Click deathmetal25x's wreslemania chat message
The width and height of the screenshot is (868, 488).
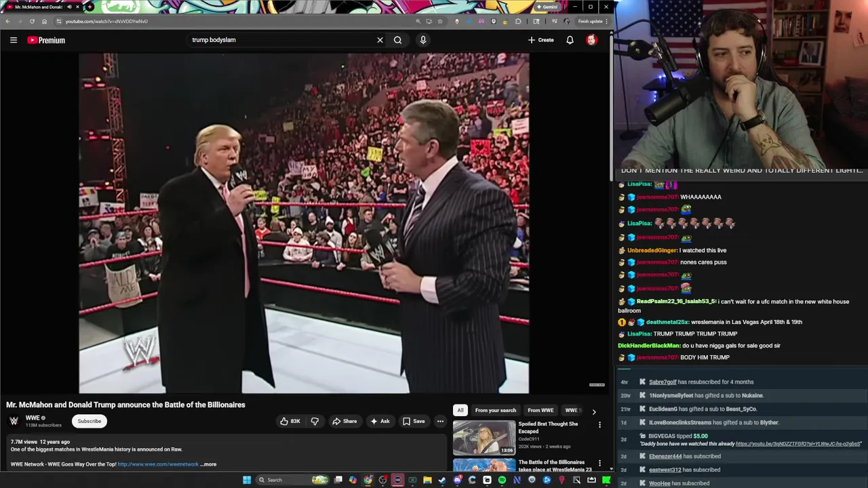click(x=724, y=322)
